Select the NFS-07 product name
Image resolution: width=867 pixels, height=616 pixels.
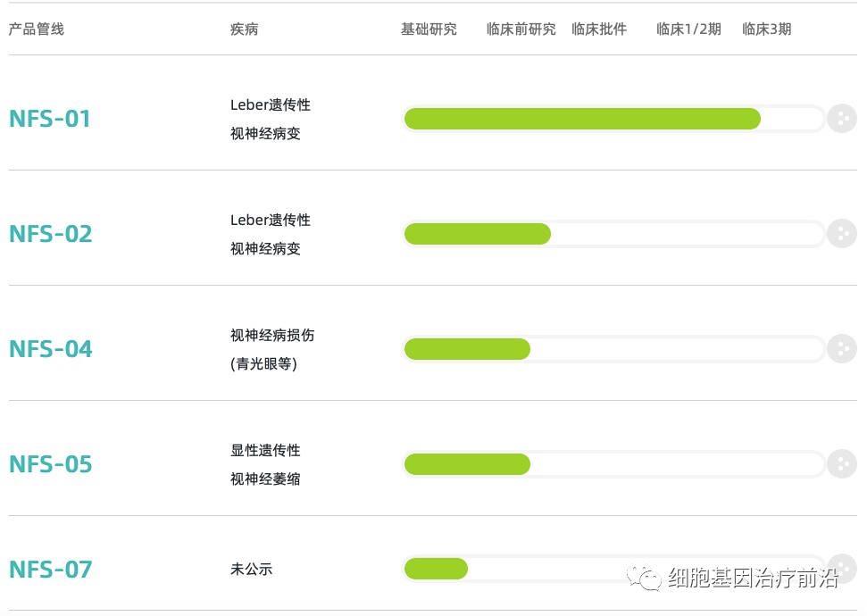51,570
